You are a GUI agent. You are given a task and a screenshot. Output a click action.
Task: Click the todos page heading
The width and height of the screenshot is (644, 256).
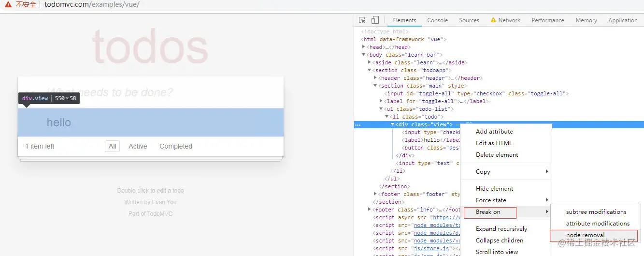[x=150, y=47]
